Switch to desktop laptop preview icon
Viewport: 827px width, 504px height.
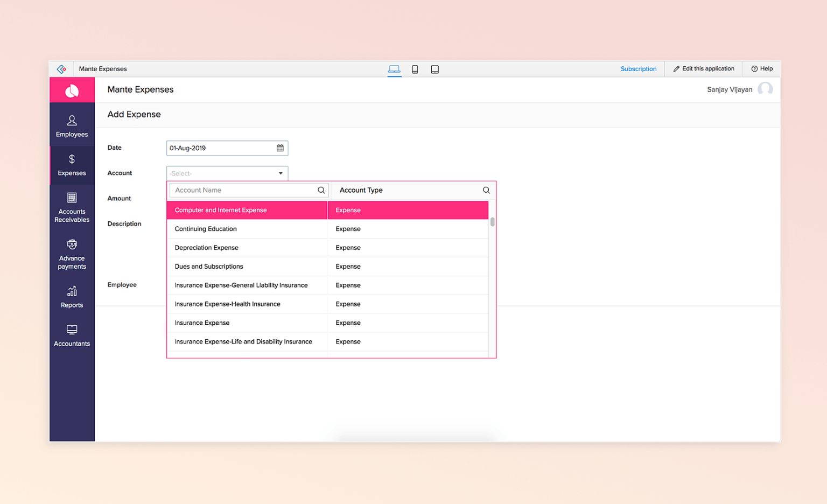click(394, 69)
